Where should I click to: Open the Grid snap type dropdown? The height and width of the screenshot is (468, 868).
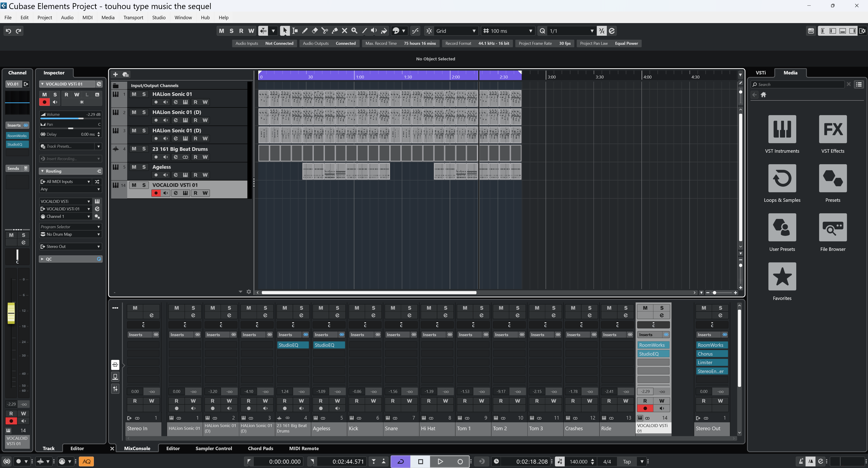click(x=456, y=31)
